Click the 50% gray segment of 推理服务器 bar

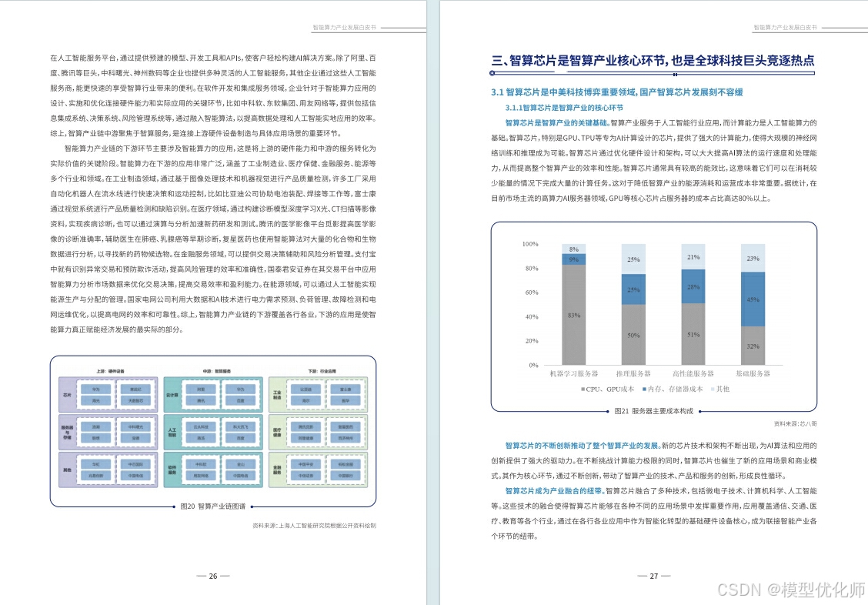tap(633, 335)
